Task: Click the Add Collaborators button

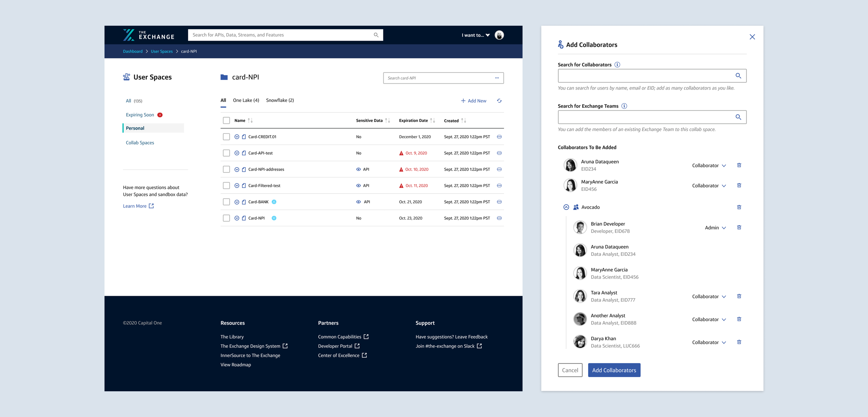Action: point(614,370)
